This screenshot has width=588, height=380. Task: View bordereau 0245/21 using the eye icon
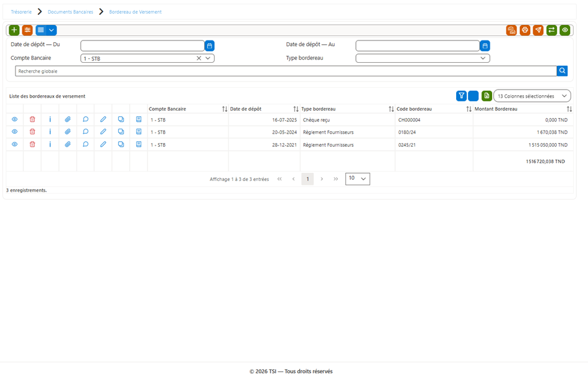[x=15, y=144]
